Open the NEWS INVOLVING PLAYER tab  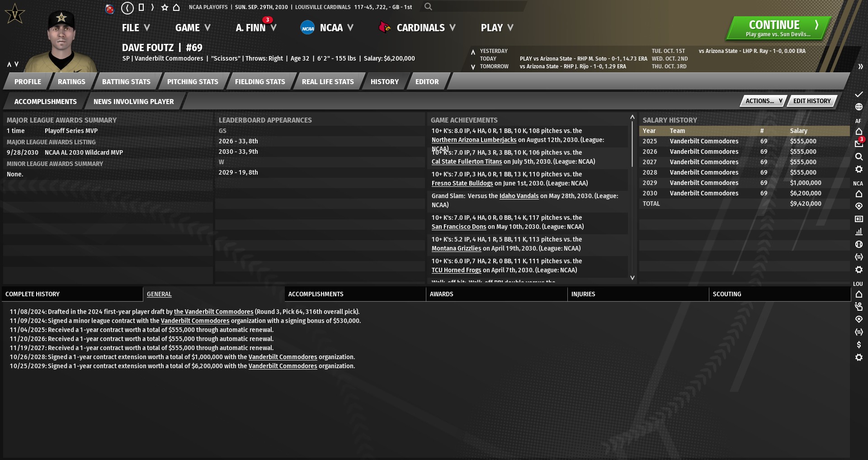click(x=133, y=102)
